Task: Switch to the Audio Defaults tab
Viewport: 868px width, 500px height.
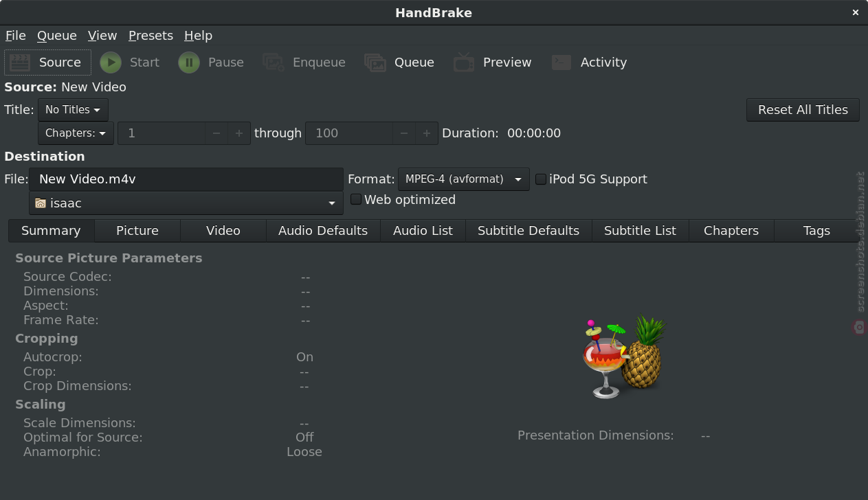Action: pos(323,231)
